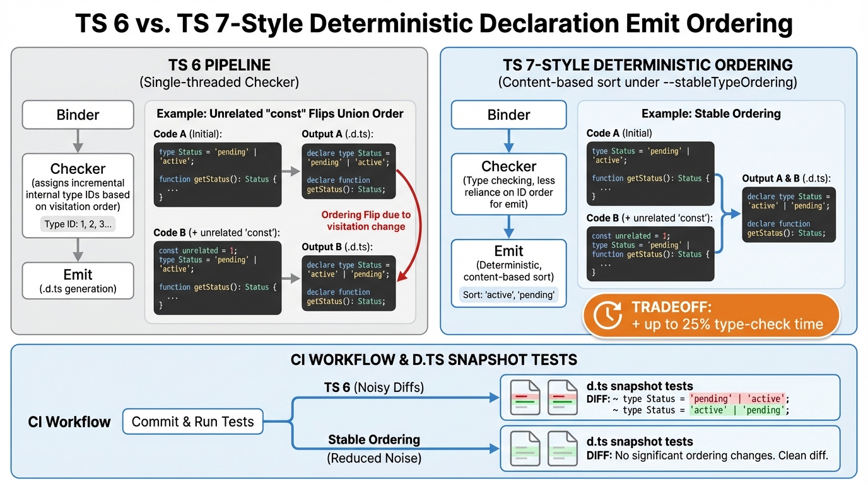Toggle the 'Type ID: 1, 2, 3...' chip in Checker
Viewport: 868px width, 484px height.
(x=78, y=224)
